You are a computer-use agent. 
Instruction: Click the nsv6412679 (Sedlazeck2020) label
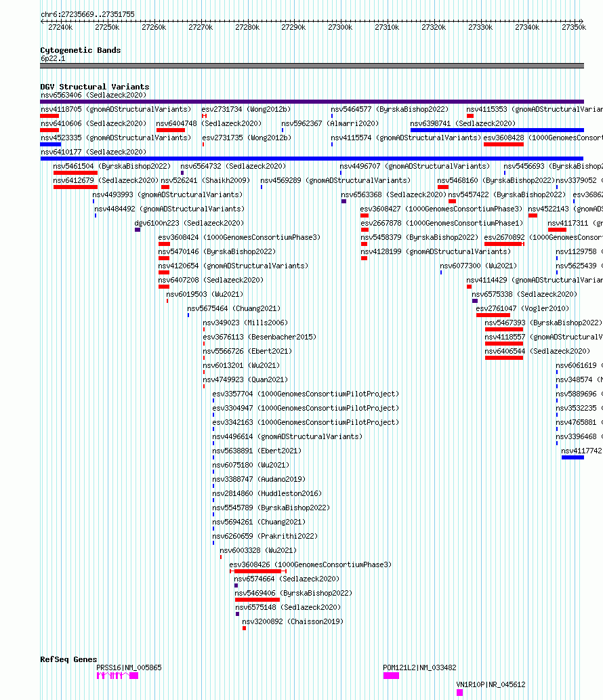pyautogui.click(x=106, y=181)
